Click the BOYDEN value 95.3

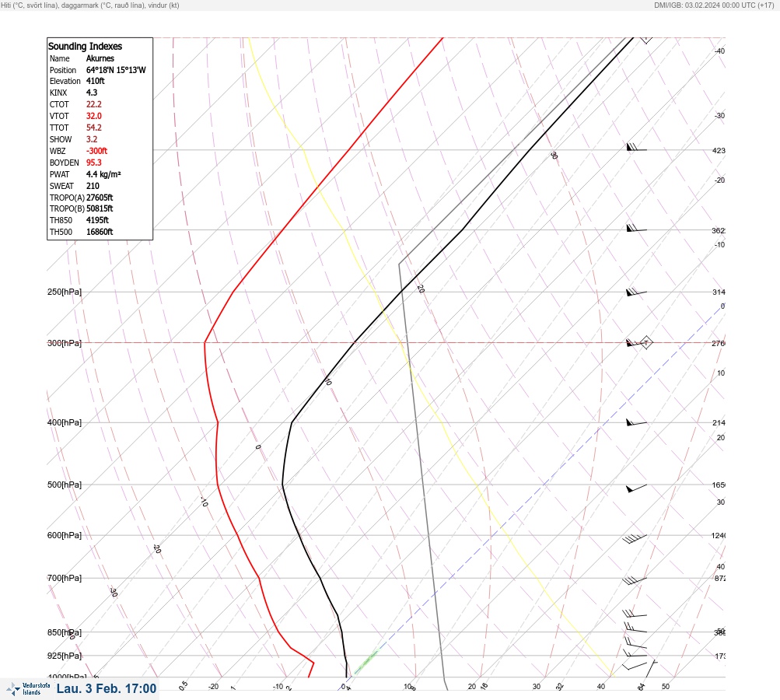(93, 163)
